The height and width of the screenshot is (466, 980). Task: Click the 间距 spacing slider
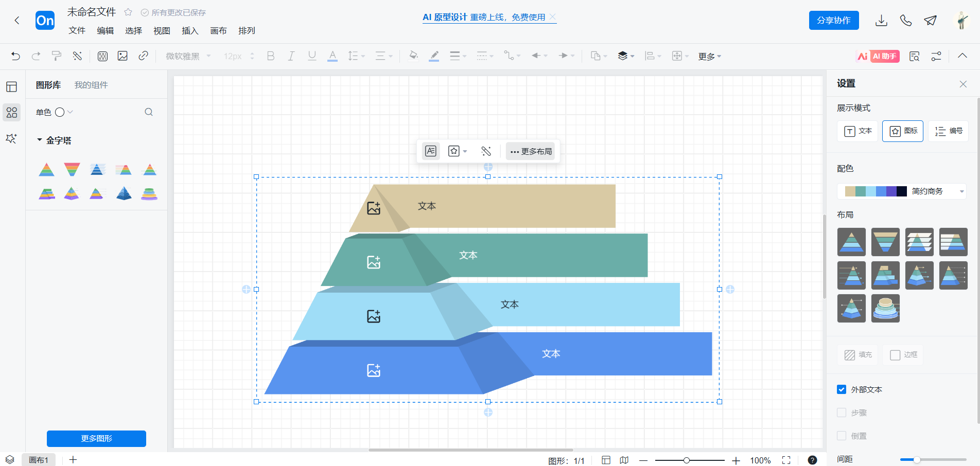[x=933, y=459]
